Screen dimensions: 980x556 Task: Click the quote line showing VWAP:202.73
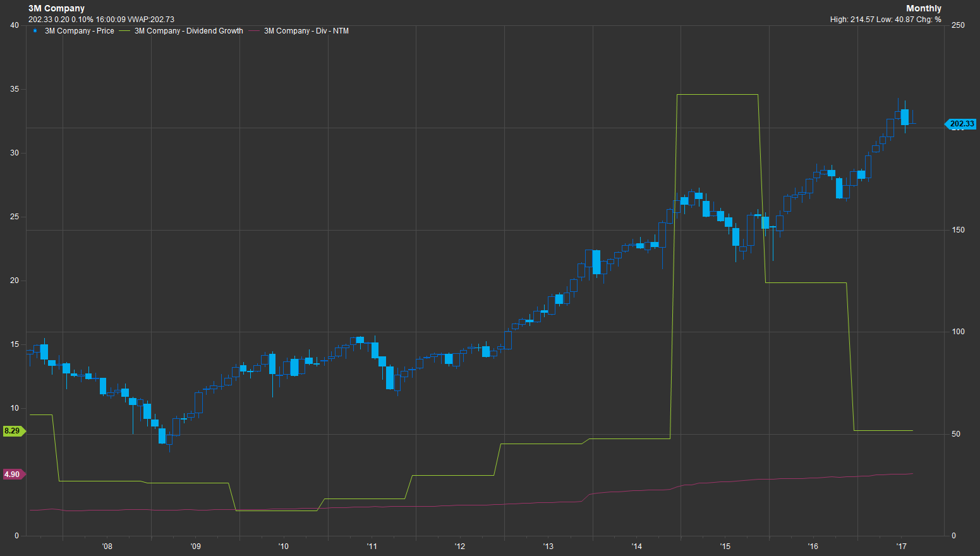click(101, 20)
